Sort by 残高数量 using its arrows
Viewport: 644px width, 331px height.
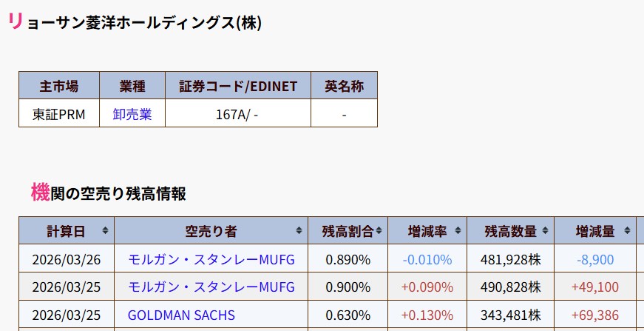click(545, 231)
